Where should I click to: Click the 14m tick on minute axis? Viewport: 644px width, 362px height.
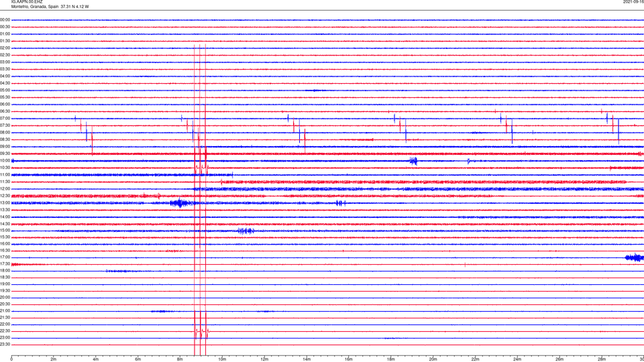[x=307, y=359]
